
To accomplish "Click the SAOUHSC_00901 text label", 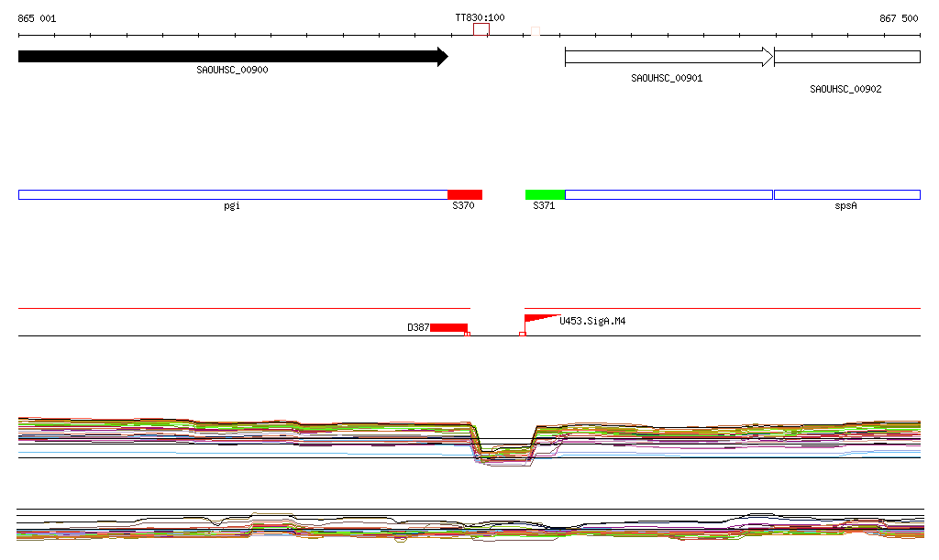I will point(667,78).
